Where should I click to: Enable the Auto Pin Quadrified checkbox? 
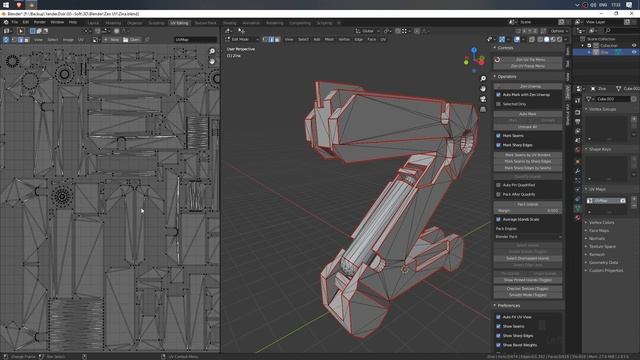(x=498, y=185)
